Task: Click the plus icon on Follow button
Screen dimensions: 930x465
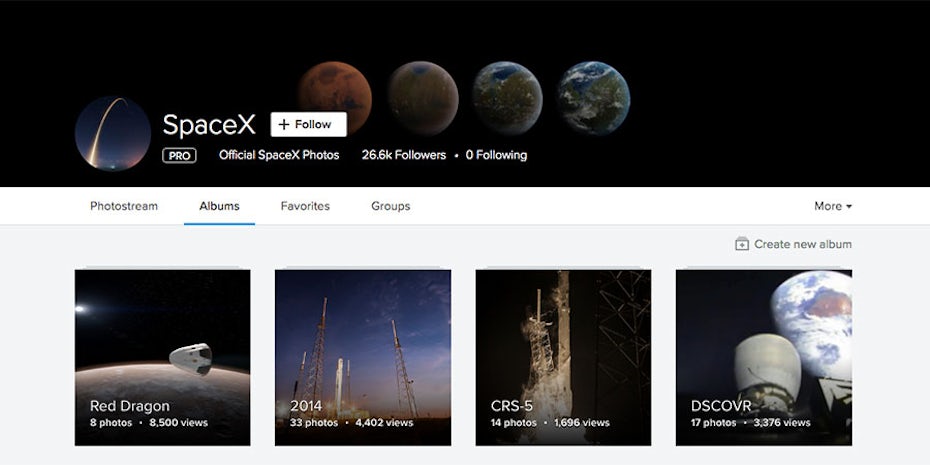Action: pyautogui.click(x=284, y=124)
